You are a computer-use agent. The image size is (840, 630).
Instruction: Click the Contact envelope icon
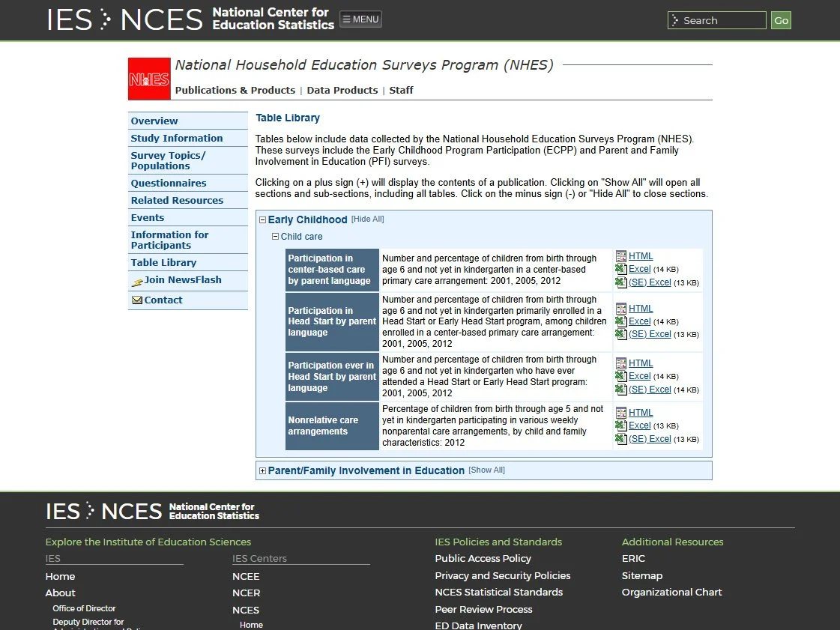(x=137, y=300)
